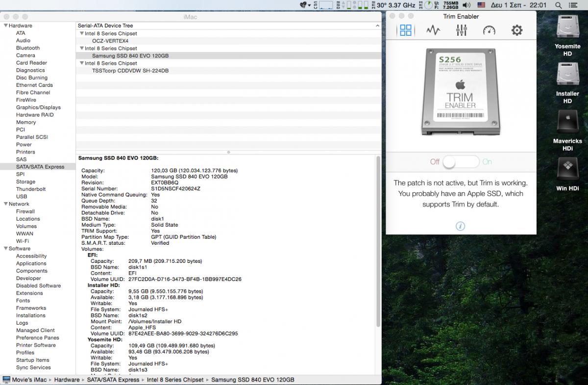Click the leaf icon in the menu bar

[305, 5]
